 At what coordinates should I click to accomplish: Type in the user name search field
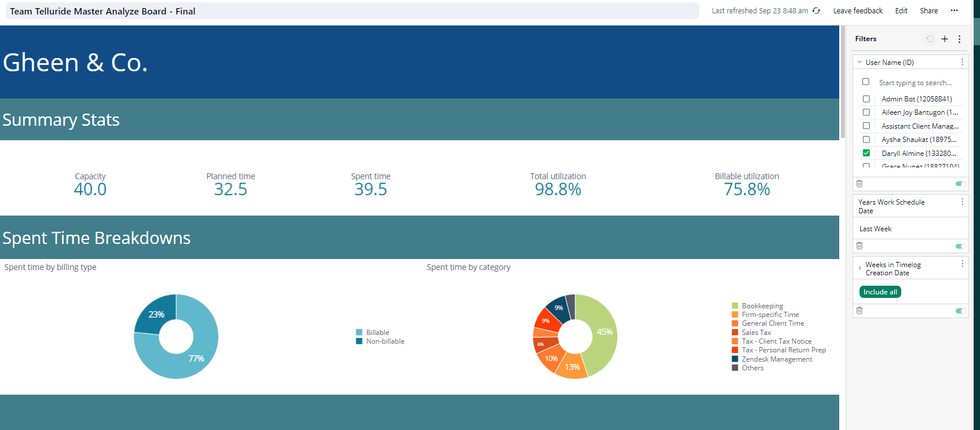915,83
